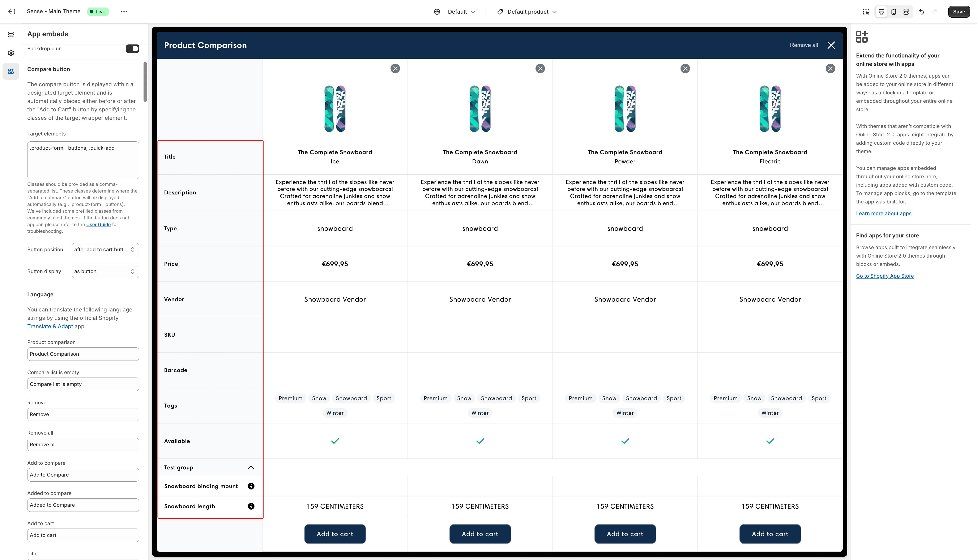977x560 pixels.
Task: Open the Button display dropdown
Action: tap(105, 271)
